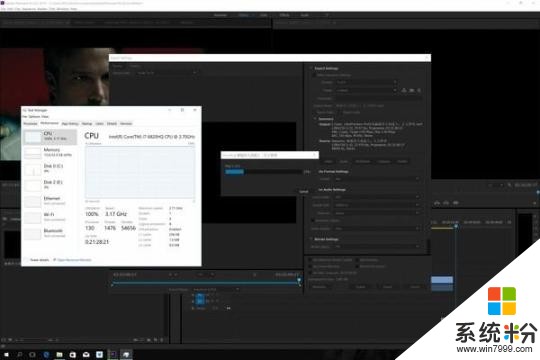Select Disk 0 (C:) in Task Manager

pos(50,168)
